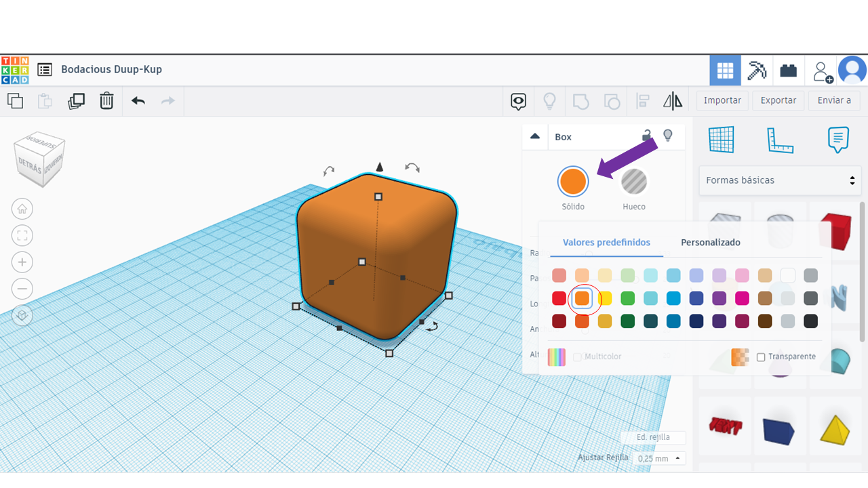Screen dimensions: 868x488
Task: Select the Workplane tool
Action: point(722,140)
